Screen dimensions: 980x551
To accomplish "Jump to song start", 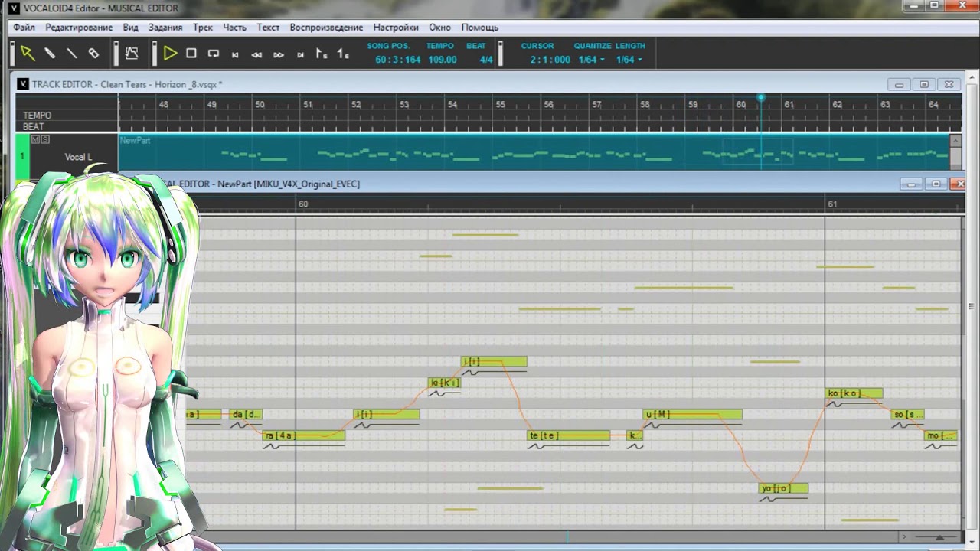I will pyautogui.click(x=235, y=54).
